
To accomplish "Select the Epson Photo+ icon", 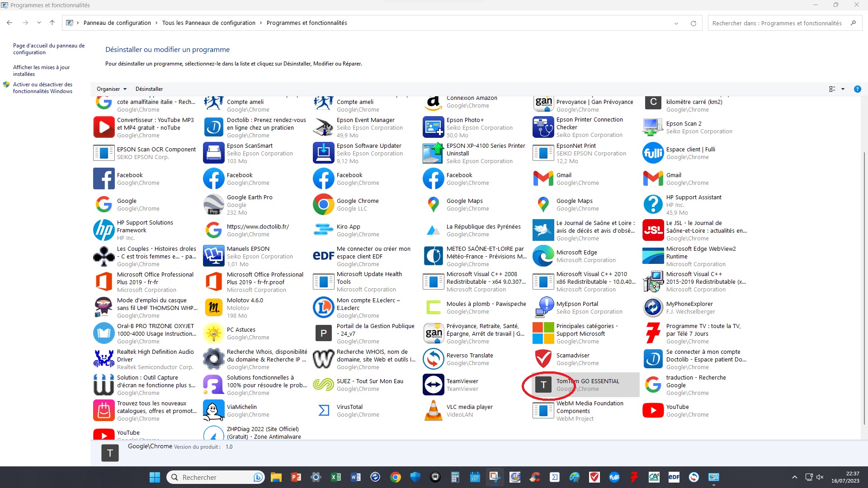I will tap(434, 127).
